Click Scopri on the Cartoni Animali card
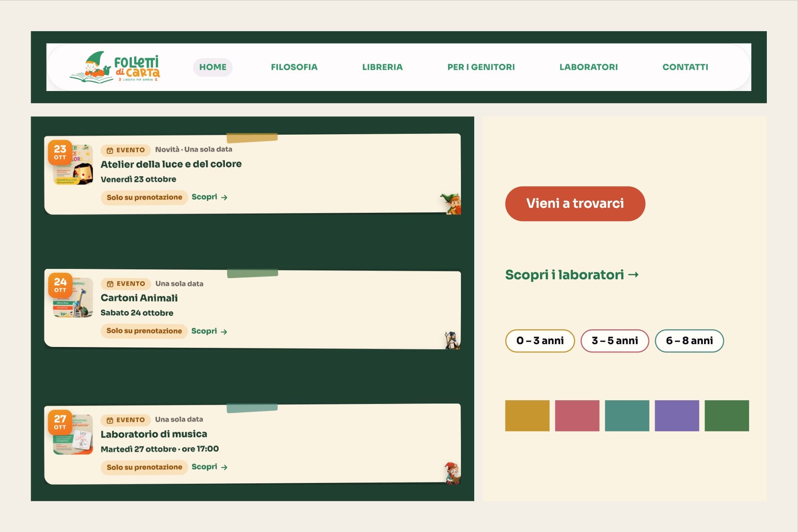Viewport: 798px width, 532px height. click(209, 331)
